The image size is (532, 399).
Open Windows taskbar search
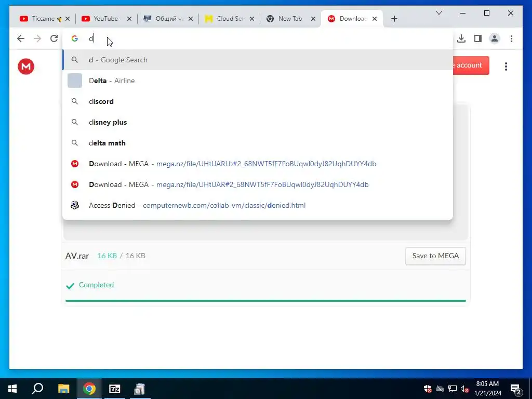(37, 389)
